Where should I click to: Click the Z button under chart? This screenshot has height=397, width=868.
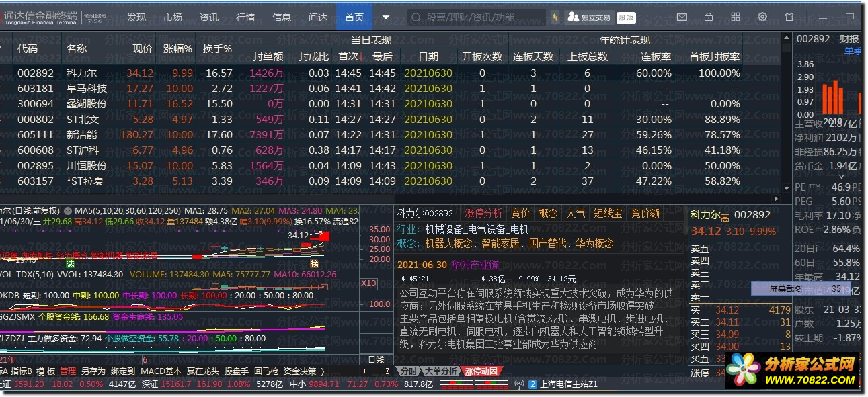coord(387,371)
